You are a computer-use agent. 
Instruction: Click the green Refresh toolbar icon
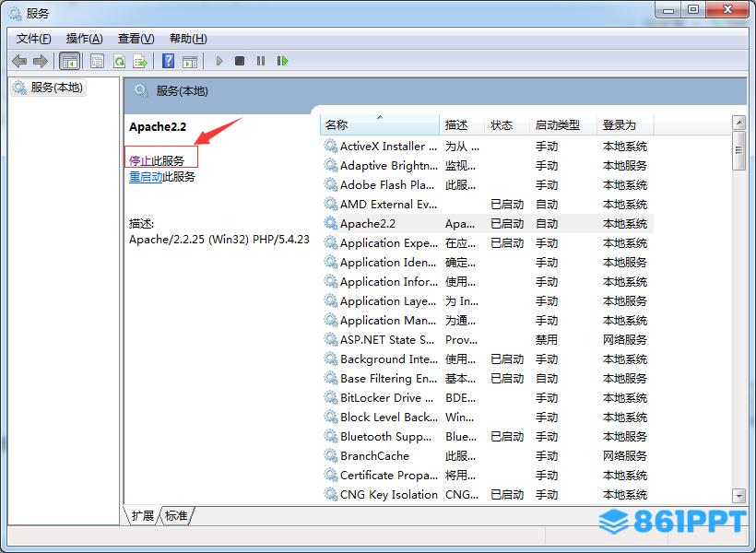(119, 61)
